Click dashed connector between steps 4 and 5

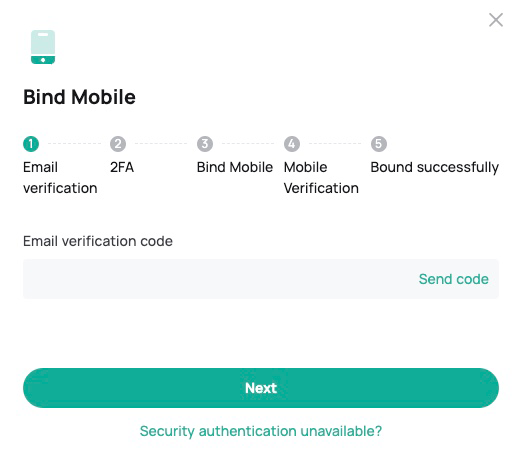click(x=335, y=144)
